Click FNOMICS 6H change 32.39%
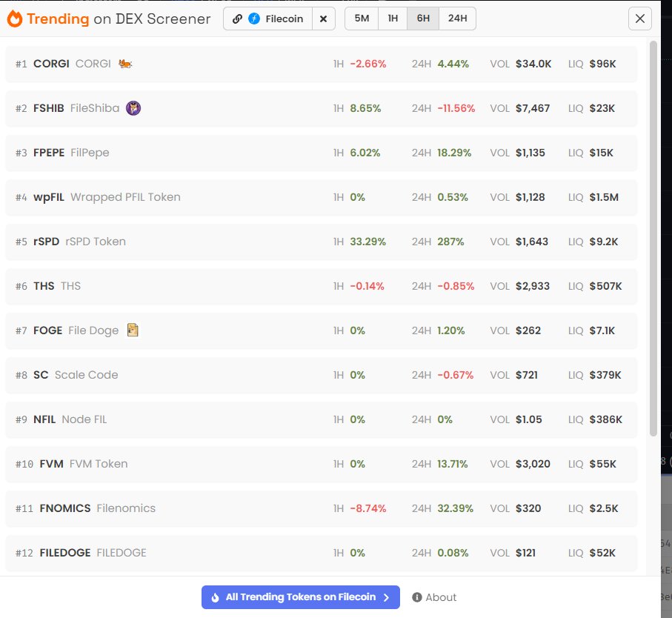 455,508
